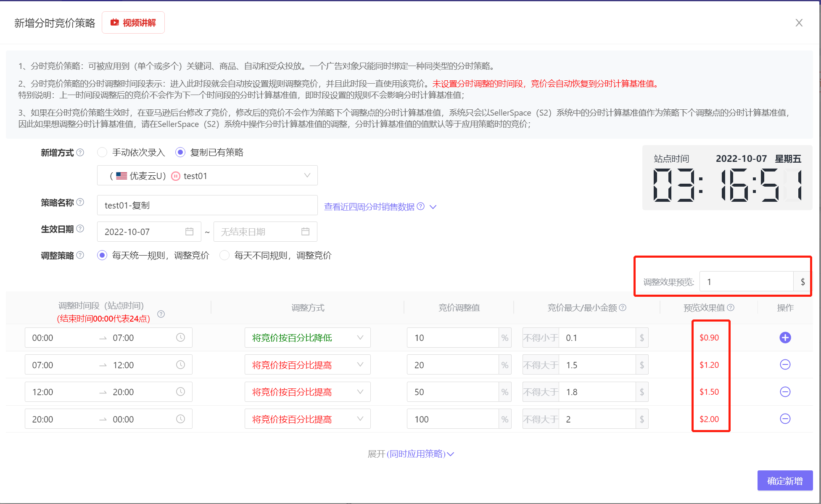The width and height of the screenshot is (821, 504).
Task: Open the clock picker for the 00:00-07:00 period
Action: (181, 337)
